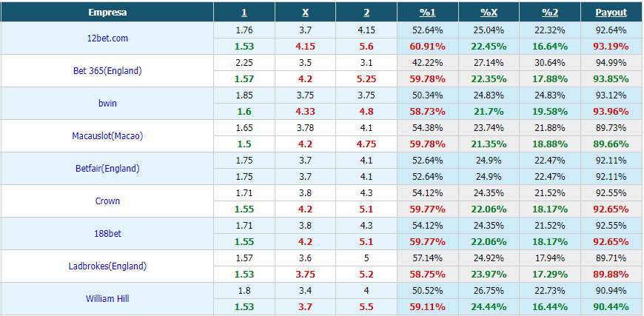Sort table by Payout header
Viewport: 644px width, 316px height.
pyautogui.click(x=611, y=13)
